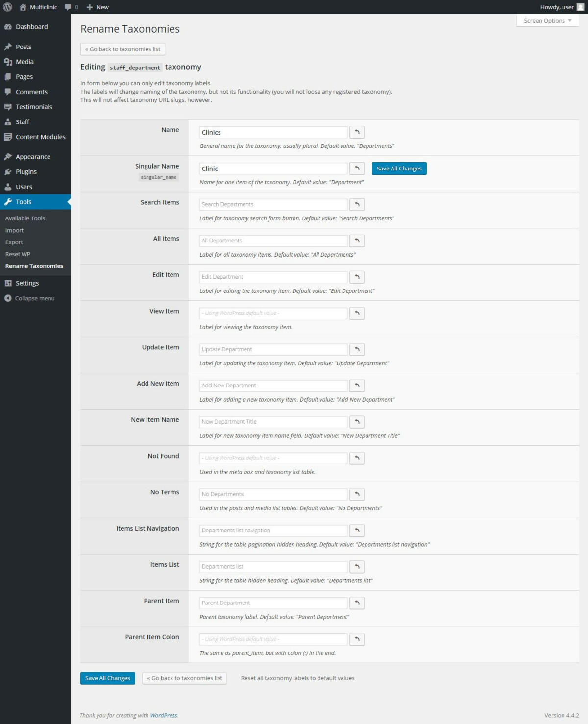Viewport: 588px width, 724px height.
Task: Open Comments via its speech bubble icon
Action: coord(8,92)
